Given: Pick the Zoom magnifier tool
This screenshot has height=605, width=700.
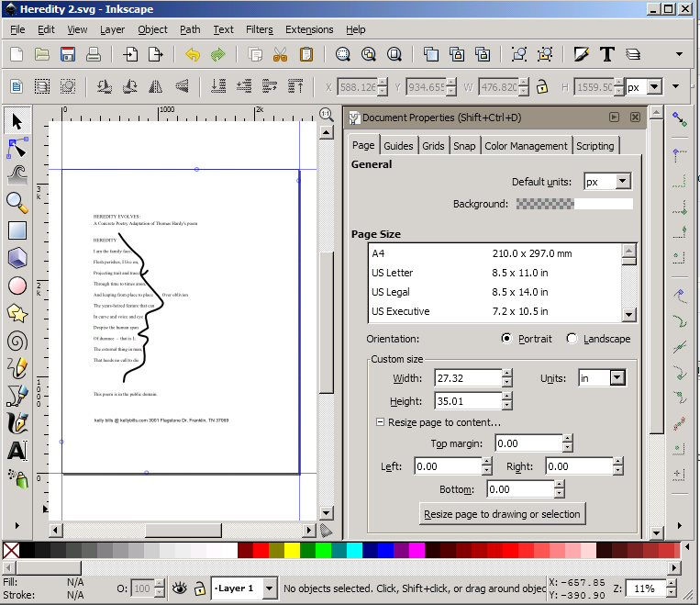Looking at the screenshot, I should click(x=17, y=202).
